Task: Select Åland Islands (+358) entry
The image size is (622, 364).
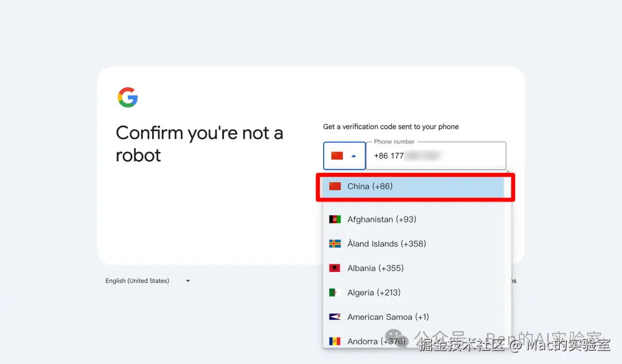Action: (x=413, y=244)
